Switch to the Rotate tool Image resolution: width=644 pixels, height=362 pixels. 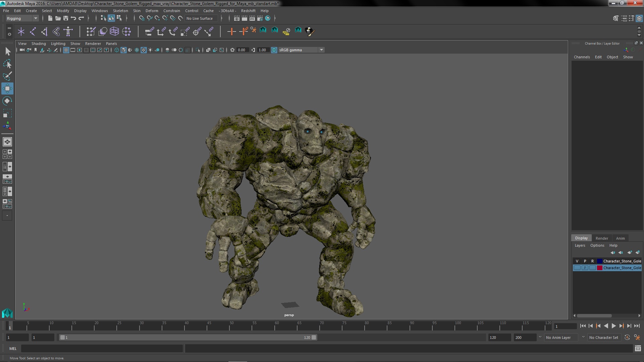tap(7, 101)
